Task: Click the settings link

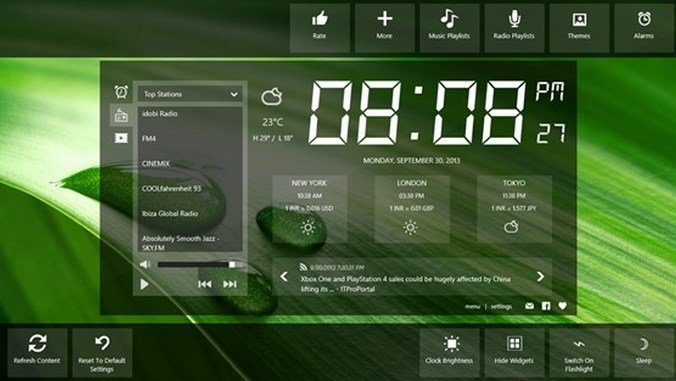Action: pyautogui.click(x=501, y=306)
